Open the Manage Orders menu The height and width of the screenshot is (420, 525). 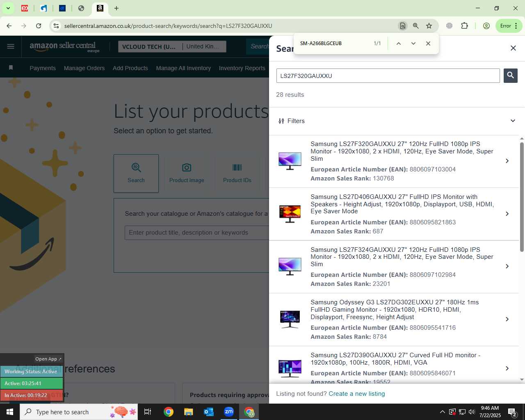[x=84, y=68]
